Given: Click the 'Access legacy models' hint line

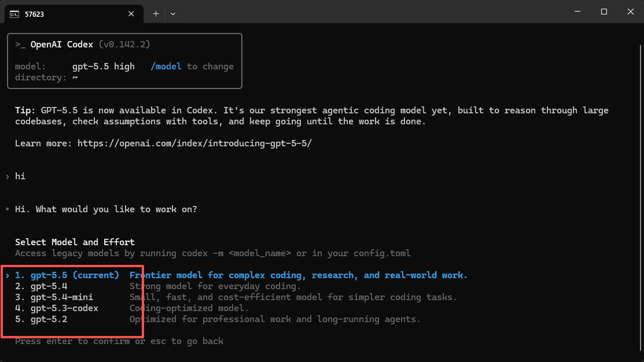Looking at the screenshot, I should click(x=213, y=253).
